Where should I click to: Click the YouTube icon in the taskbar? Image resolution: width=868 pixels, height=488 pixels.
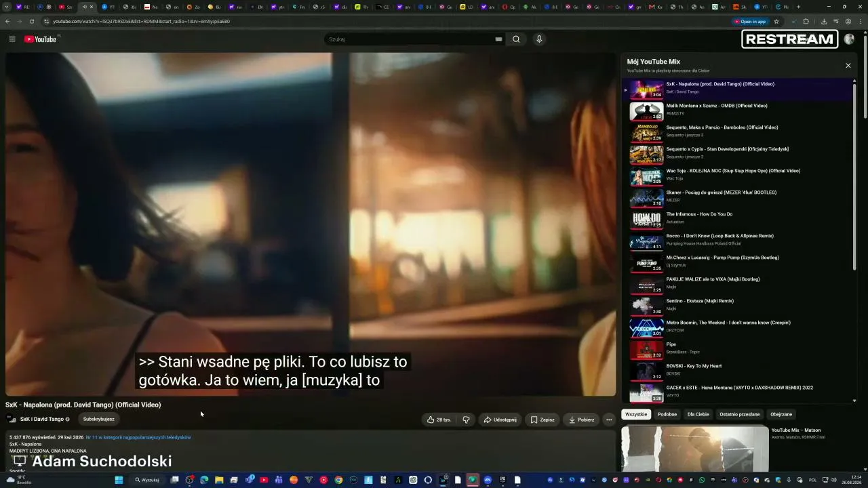coord(264,480)
